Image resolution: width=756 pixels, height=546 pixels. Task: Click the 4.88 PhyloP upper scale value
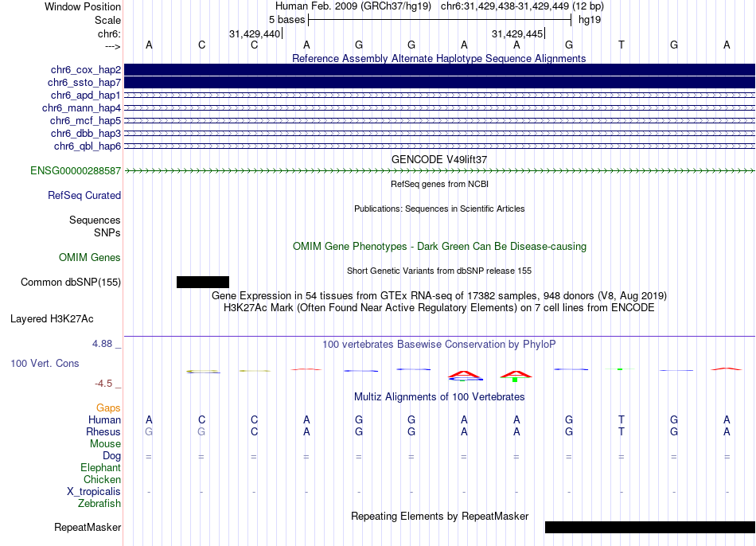[x=102, y=344]
